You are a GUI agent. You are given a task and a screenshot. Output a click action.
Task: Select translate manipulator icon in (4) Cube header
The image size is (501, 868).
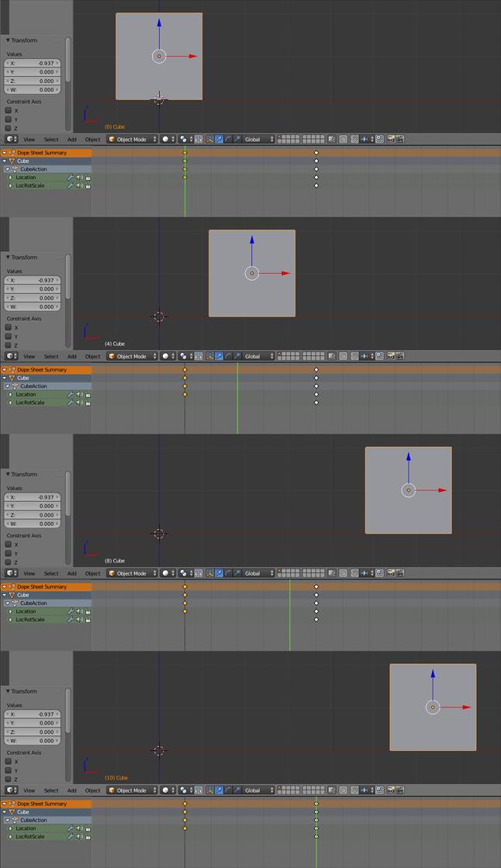[x=219, y=357]
